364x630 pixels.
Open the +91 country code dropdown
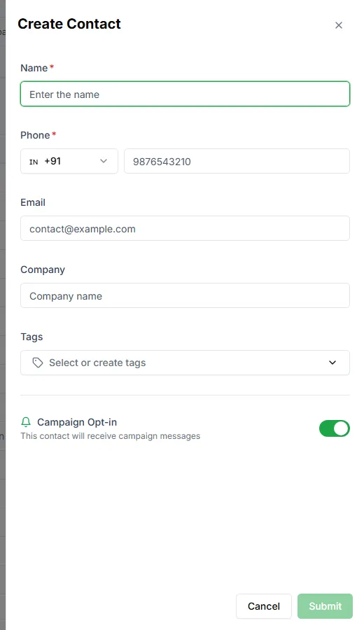click(x=69, y=161)
